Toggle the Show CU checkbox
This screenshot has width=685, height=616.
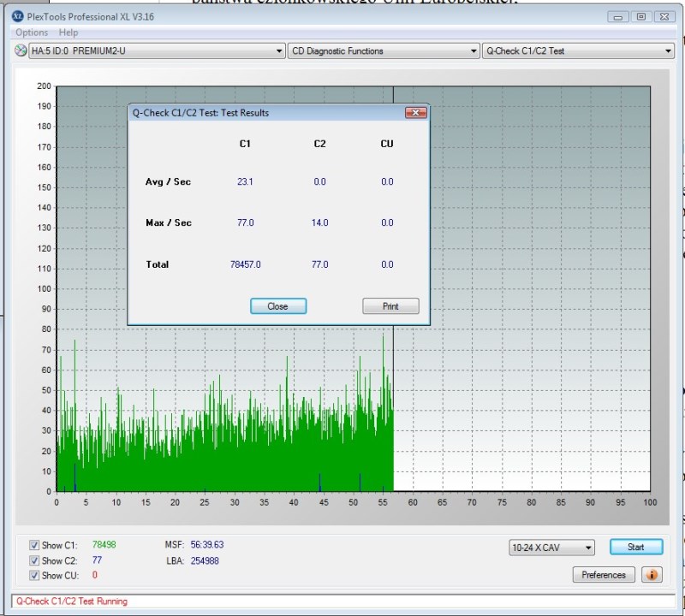click(x=34, y=576)
